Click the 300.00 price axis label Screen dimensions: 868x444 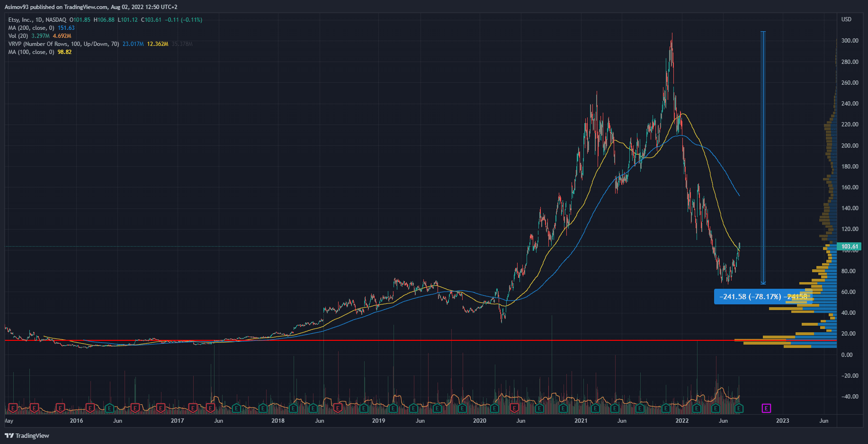850,41
